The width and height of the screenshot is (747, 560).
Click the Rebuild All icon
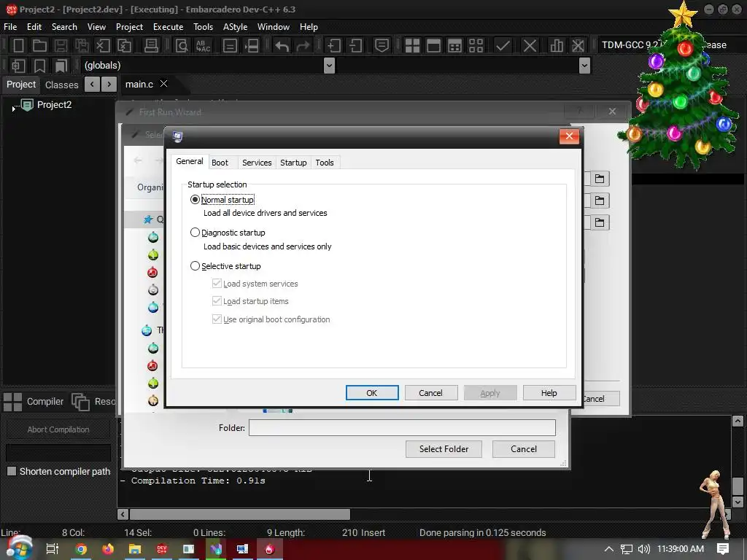pos(476,46)
